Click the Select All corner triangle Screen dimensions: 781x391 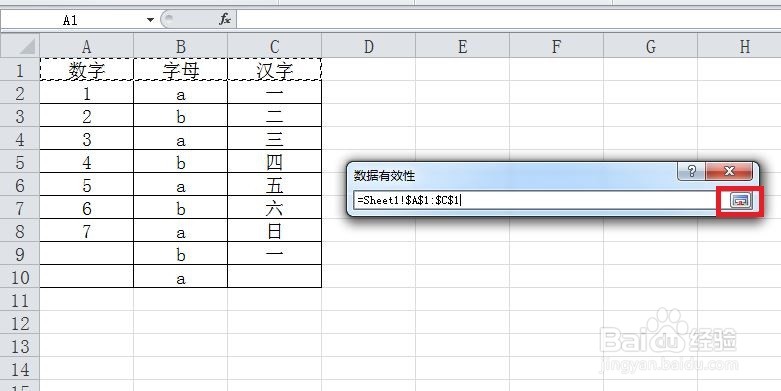20,46
